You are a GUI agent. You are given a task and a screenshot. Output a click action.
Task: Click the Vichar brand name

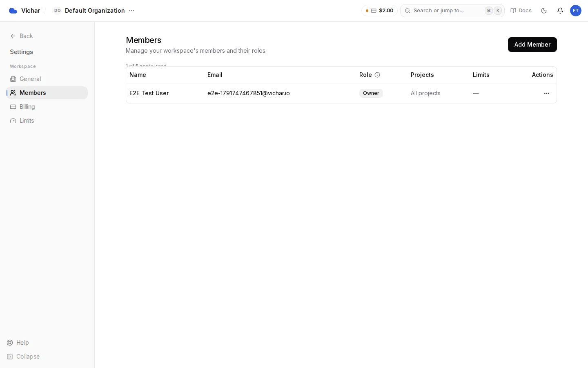pos(31,11)
